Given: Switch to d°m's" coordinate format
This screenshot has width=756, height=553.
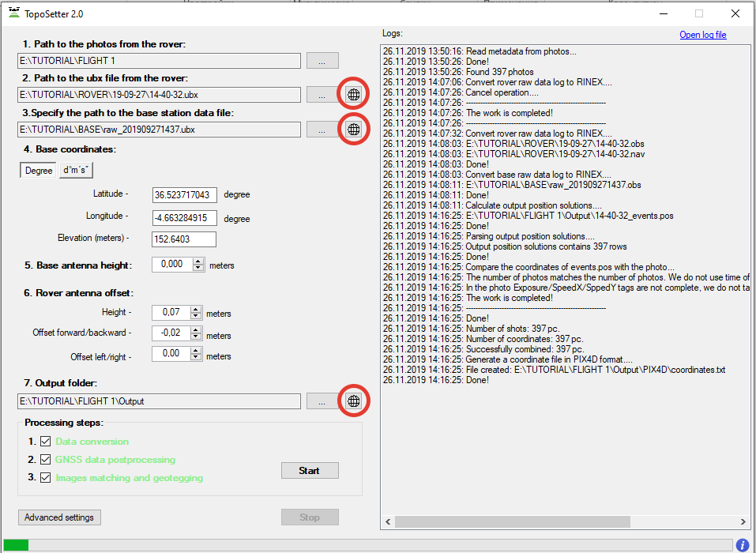Looking at the screenshot, I should click(x=76, y=171).
